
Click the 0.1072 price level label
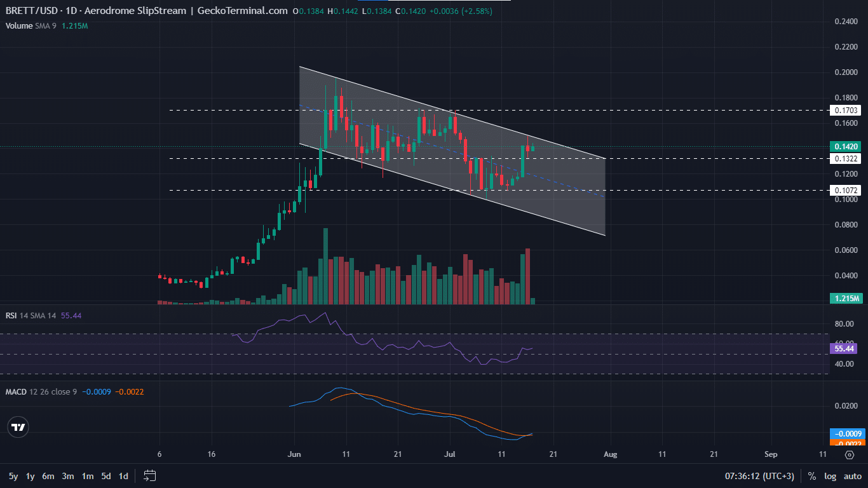coord(845,189)
